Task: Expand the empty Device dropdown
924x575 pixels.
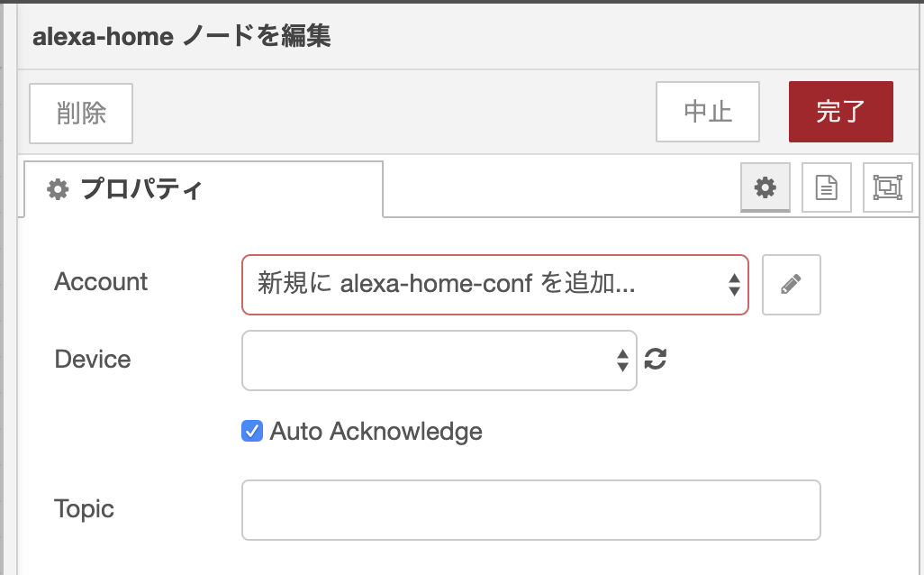Action: coord(430,361)
